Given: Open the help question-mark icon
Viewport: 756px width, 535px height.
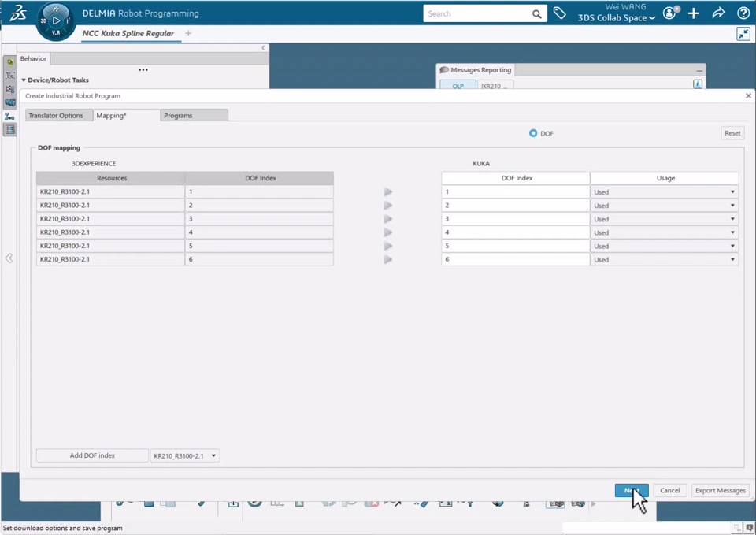Looking at the screenshot, I should coord(743,13).
